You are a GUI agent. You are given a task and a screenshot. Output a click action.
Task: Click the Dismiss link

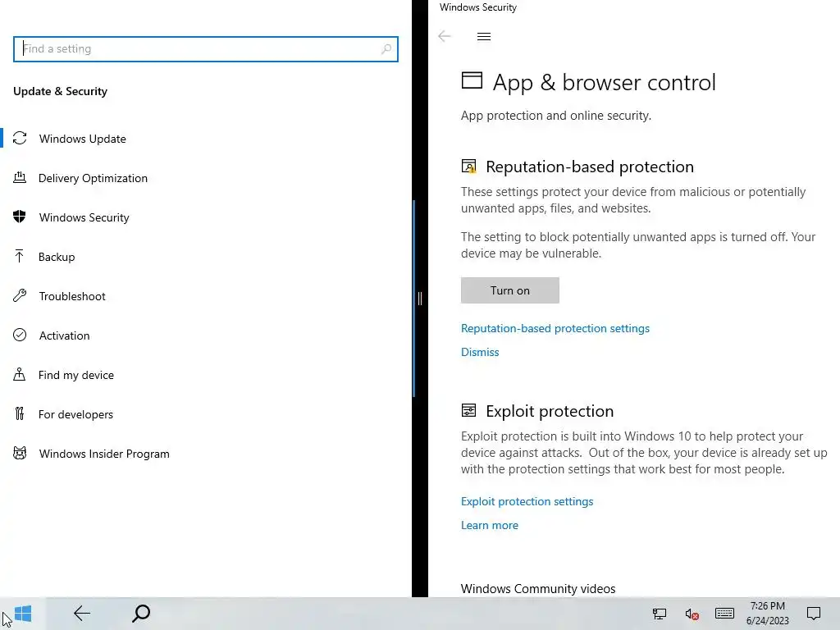point(479,352)
